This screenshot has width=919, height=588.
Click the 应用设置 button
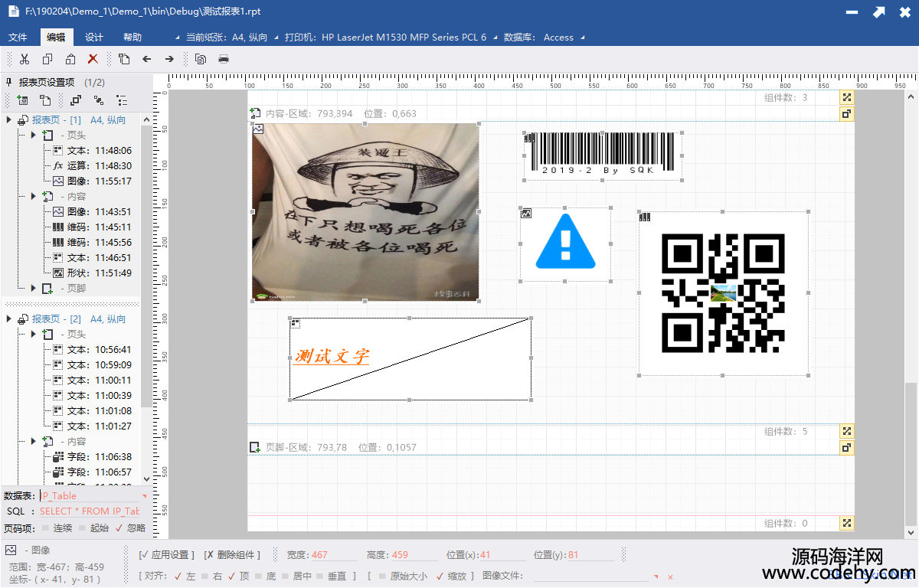167,555
